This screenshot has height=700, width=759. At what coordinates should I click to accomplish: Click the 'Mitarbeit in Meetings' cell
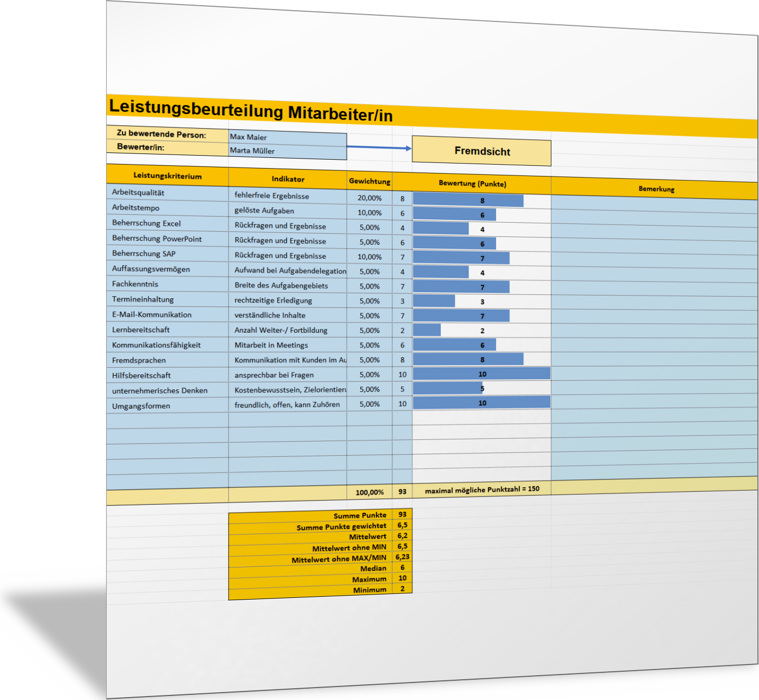tap(288, 345)
